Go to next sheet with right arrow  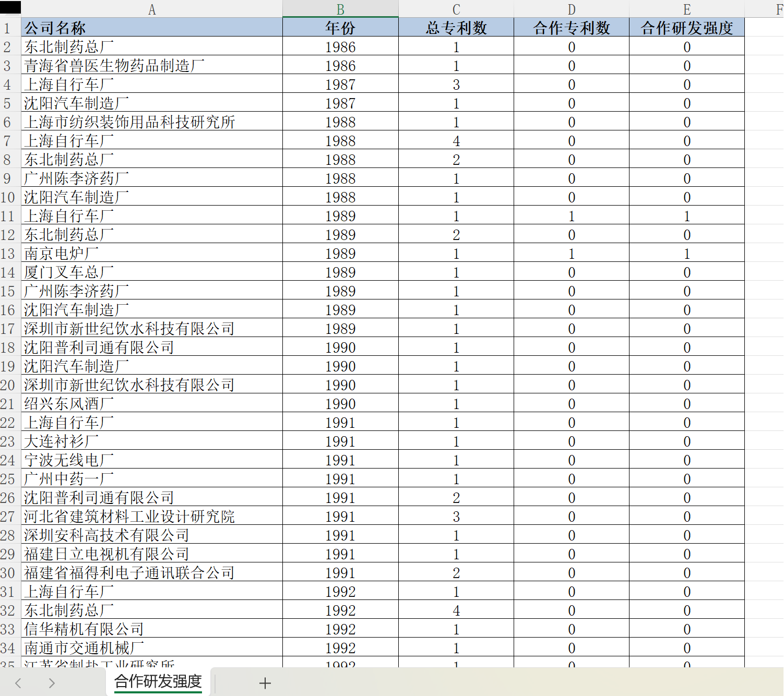point(51,683)
